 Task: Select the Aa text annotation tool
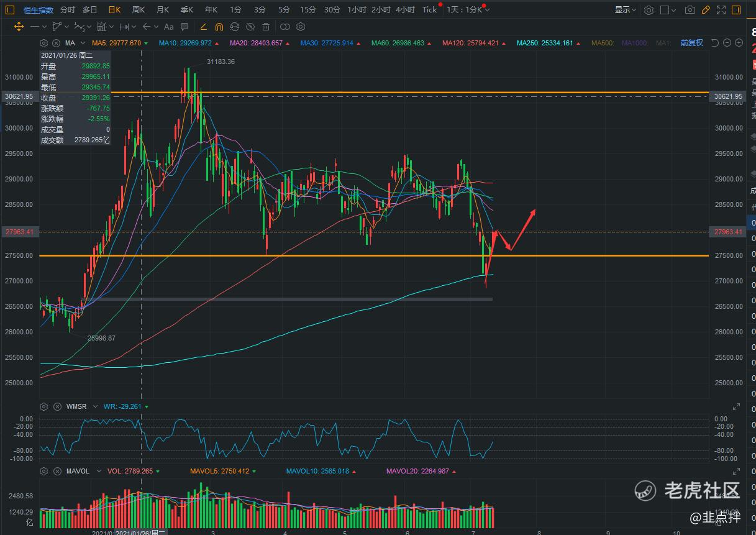click(x=168, y=27)
